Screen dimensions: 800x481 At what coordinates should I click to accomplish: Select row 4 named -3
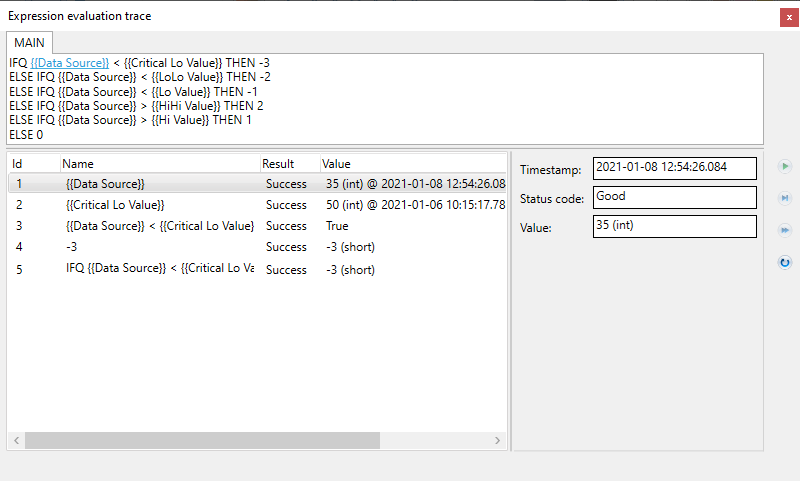click(71, 247)
